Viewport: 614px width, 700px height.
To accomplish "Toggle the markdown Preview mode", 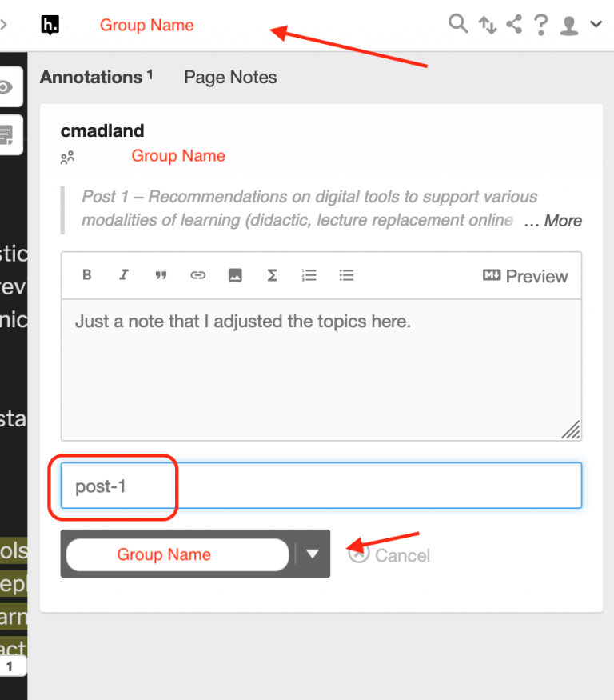I will point(525,276).
